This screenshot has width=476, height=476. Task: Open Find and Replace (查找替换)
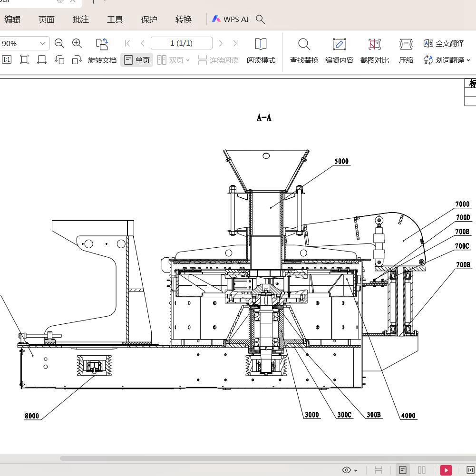[x=304, y=51]
